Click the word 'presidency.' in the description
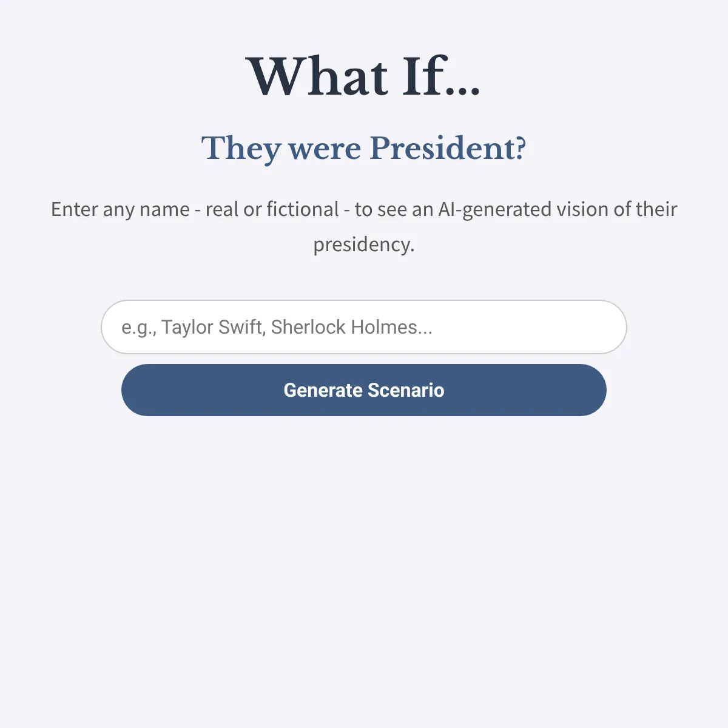The image size is (728, 728). point(364,244)
